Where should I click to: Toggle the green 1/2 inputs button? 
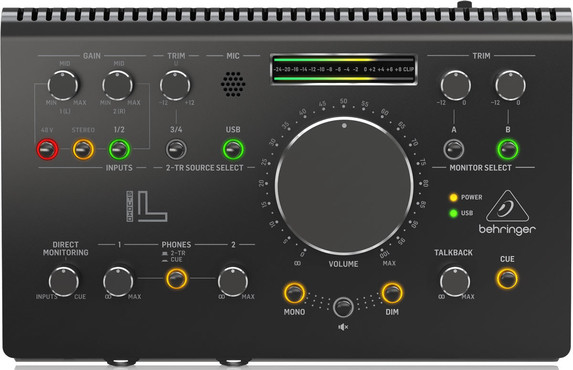coord(119,149)
